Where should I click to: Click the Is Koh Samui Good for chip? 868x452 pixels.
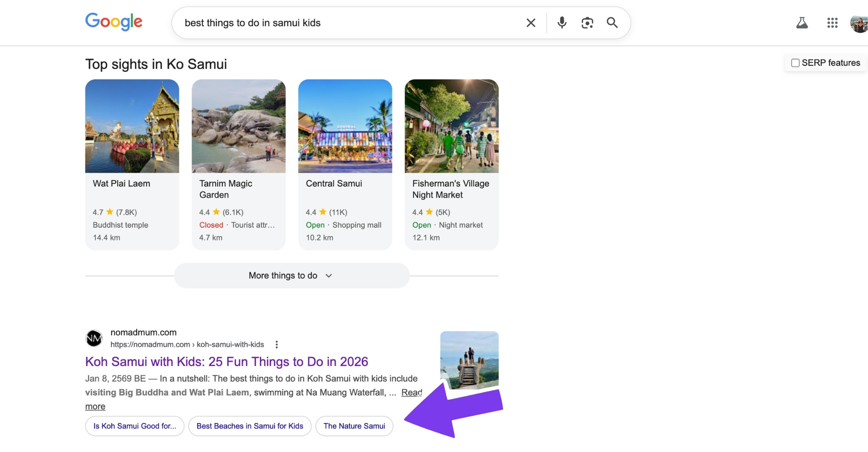click(134, 426)
